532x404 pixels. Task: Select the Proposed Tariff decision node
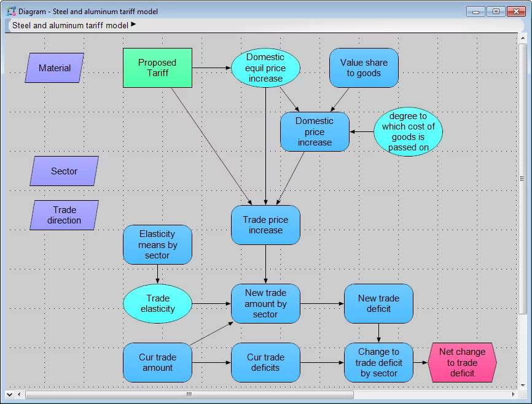click(157, 68)
